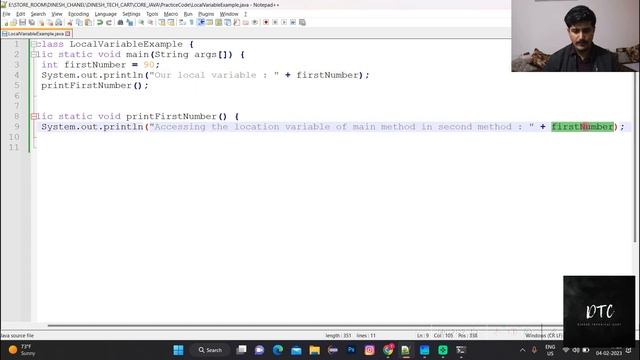The height and width of the screenshot is (360, 640).
Task: Open the Windows Start menu
Action: click(x=178, y=350)
